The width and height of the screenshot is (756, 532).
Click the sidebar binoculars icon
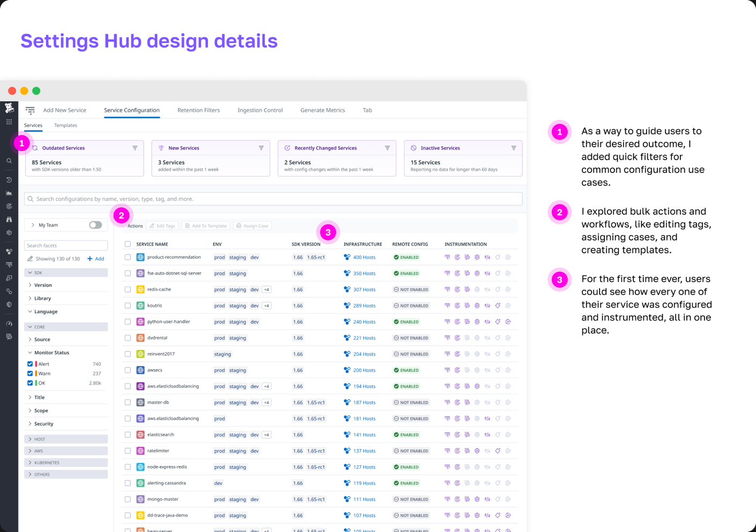(x=9, y=219)
